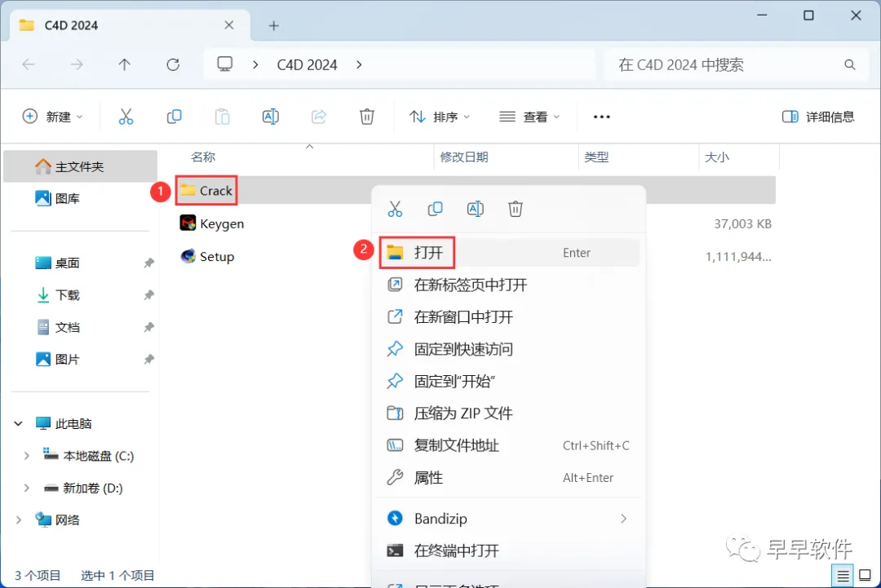Go forward with the right arrow
The height and width of the screenshot is (588, 881).
click(77, 64)
